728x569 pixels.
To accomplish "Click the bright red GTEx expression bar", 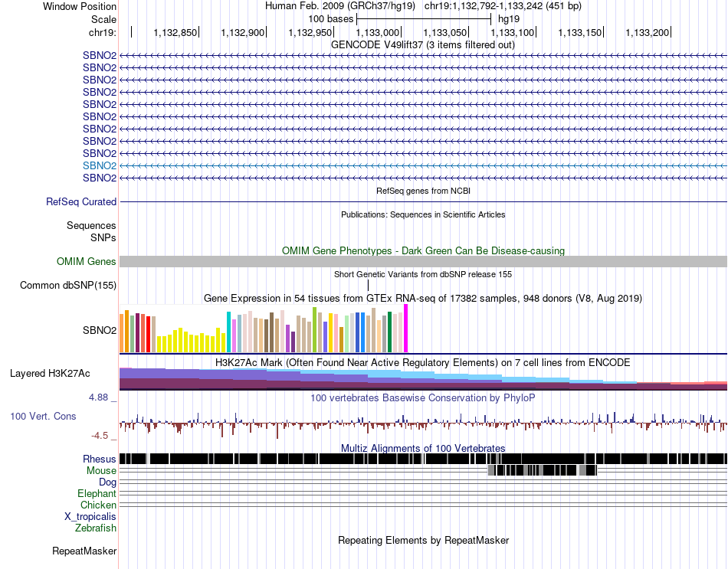I will click(x=149, y=335).
